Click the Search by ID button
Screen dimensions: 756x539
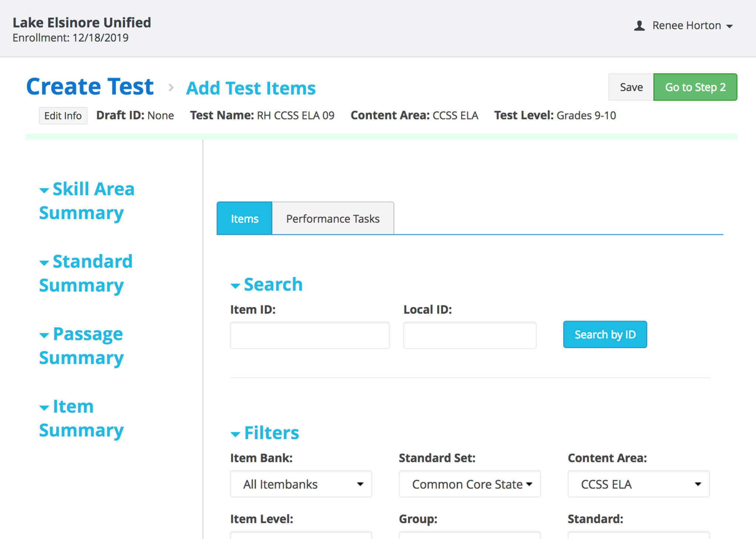605,335
